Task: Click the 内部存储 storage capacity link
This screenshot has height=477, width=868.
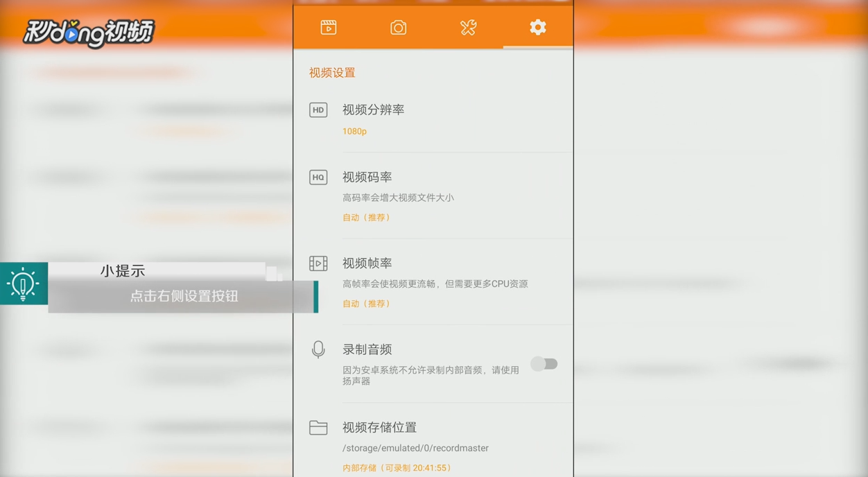Action: pos(397,468)
